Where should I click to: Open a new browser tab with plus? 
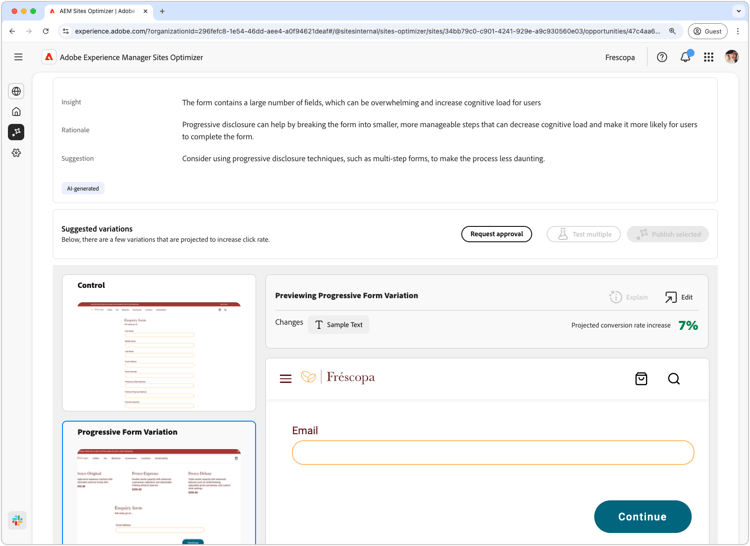tap(162, 11)
